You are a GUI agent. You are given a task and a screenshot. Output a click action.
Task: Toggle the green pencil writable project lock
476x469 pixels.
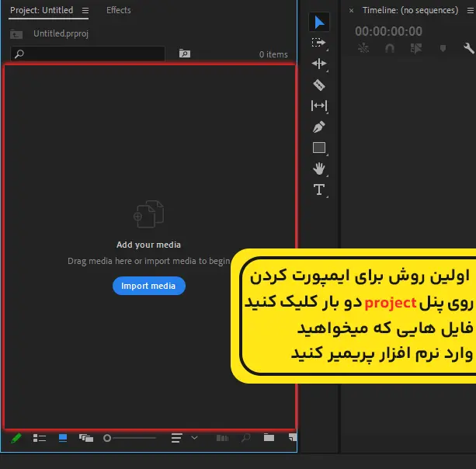pyautogui.click(x=16, y=438)
